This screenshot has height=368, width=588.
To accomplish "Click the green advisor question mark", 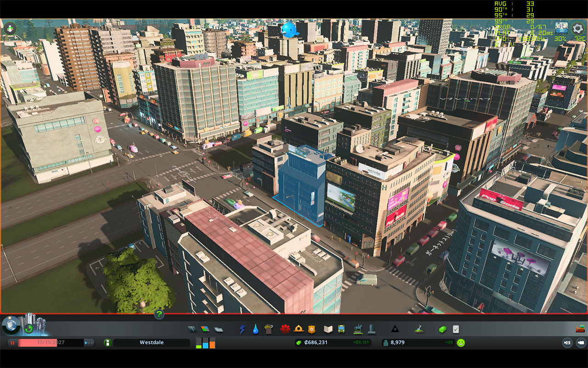I will (159, 314).
